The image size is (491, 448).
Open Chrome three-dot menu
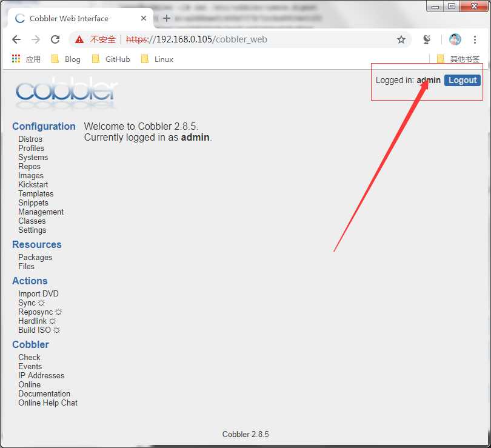[475, 39]
